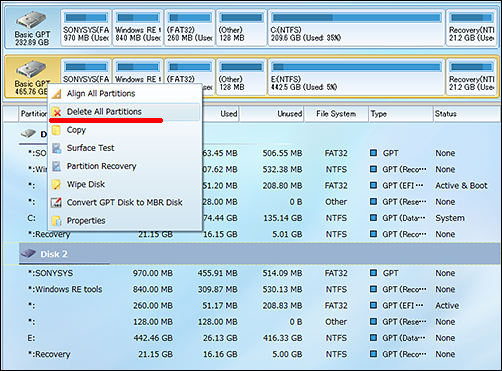Sort by the Status column header
This screenshot has height=371, width=502.
467,114
